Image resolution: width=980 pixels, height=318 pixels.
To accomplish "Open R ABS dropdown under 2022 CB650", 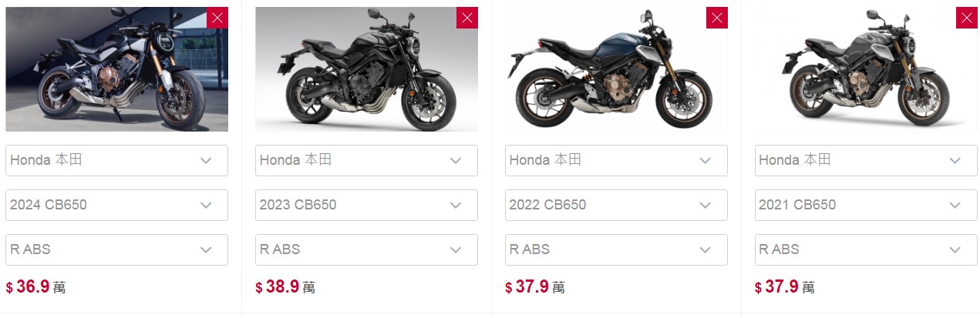I will click(616, 249).
